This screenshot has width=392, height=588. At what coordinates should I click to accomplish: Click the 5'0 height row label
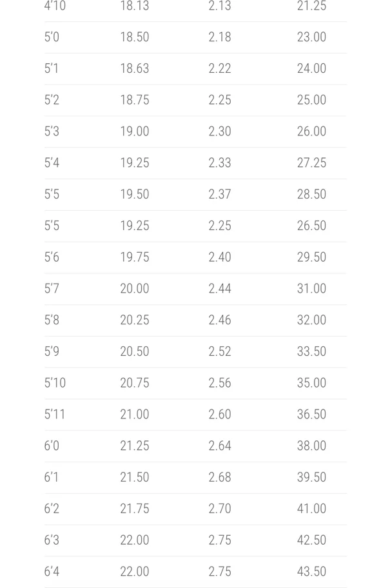(x=52, y=37)
